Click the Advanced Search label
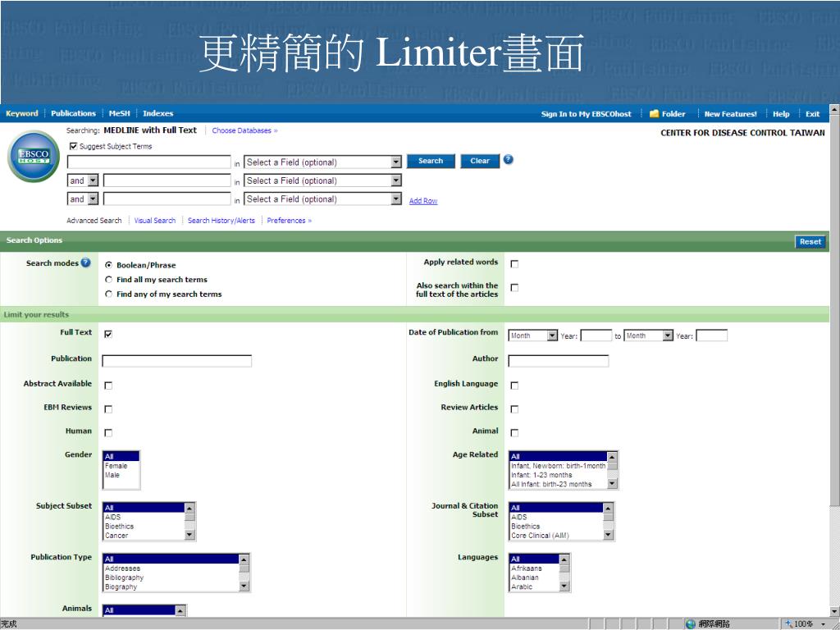 pos(94,220)
